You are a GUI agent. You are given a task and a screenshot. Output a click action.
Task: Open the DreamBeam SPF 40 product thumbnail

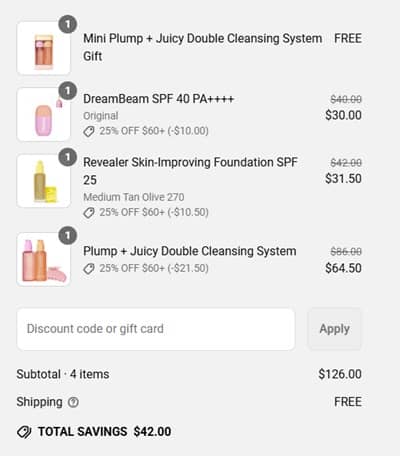[44, 114]
